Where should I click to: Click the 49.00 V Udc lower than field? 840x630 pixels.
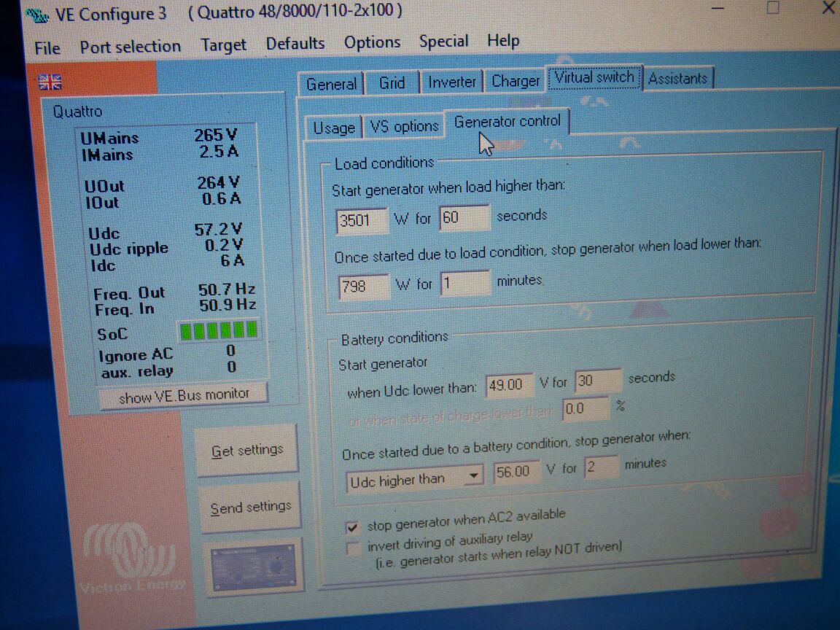(x=510, y=385)
